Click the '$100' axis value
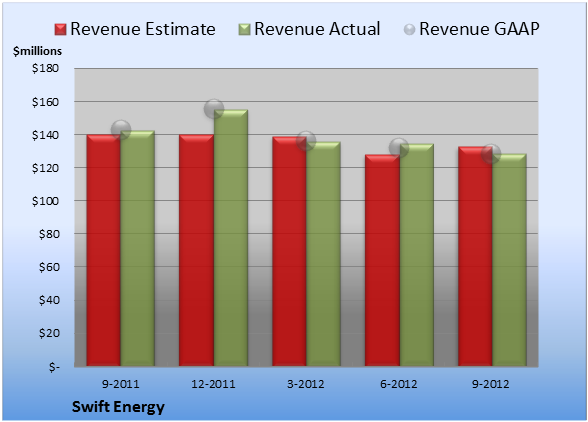 [x=45, y=201]
